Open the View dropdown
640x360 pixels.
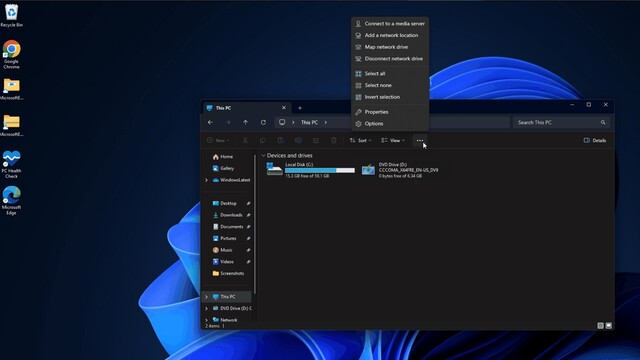point(393,140)
